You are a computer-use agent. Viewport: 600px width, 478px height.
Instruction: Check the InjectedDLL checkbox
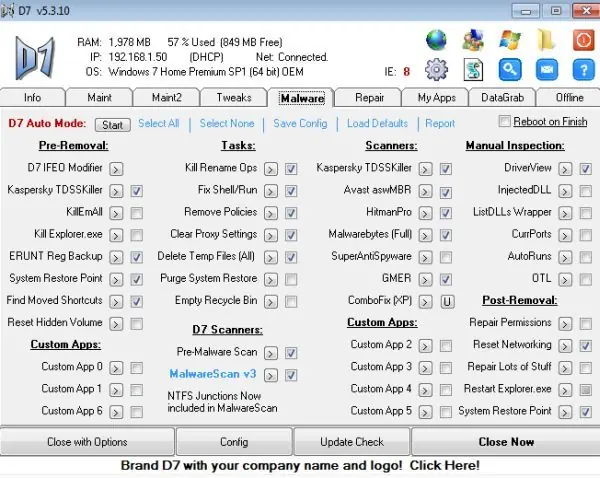pos(586,191)
